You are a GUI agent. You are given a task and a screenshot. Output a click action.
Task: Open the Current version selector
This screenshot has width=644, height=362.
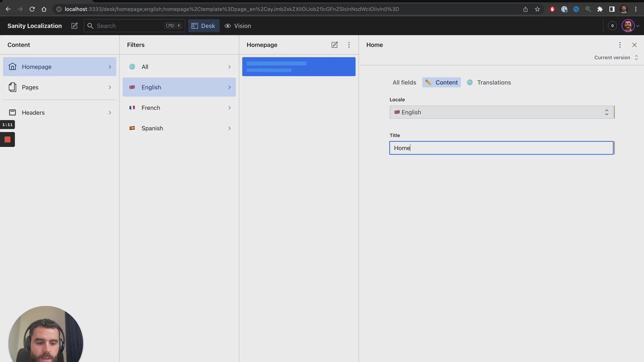click(x=616, y=58)
